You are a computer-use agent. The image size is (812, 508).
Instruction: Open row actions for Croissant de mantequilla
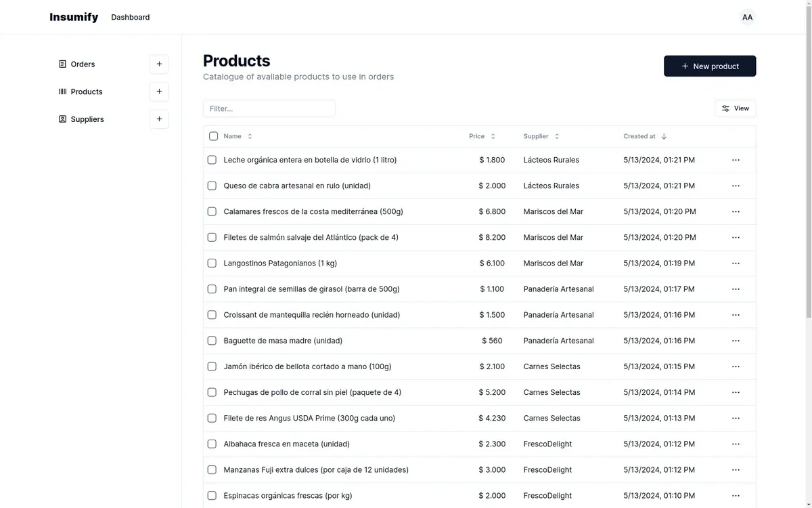736,315
